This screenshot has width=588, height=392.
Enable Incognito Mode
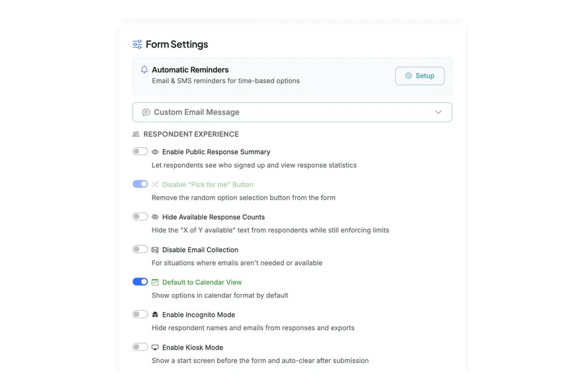(x=140, y=314)
